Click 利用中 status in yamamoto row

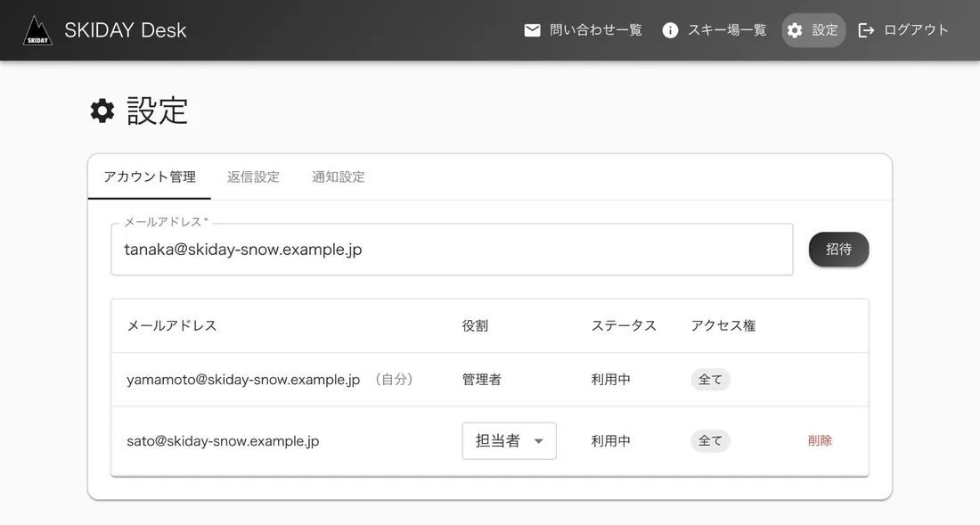click(x=610, y=380)
